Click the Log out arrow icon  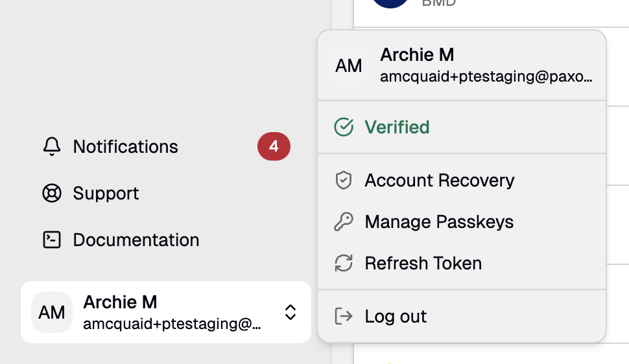344,316
